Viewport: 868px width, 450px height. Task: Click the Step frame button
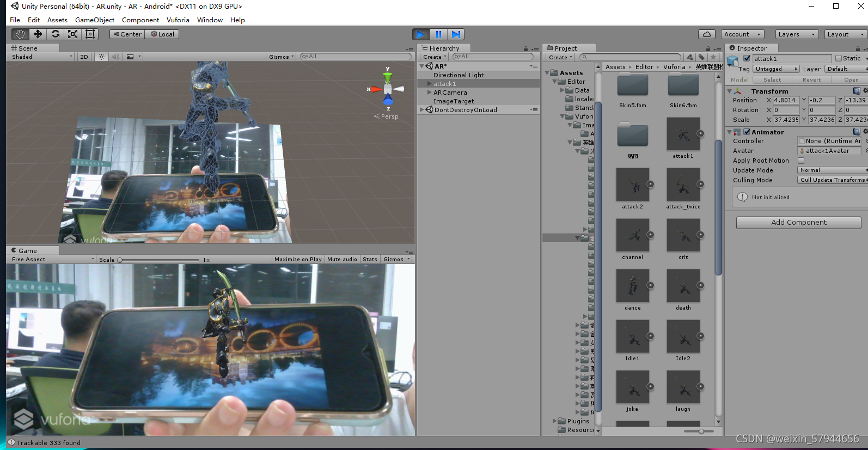click(456, 34)
